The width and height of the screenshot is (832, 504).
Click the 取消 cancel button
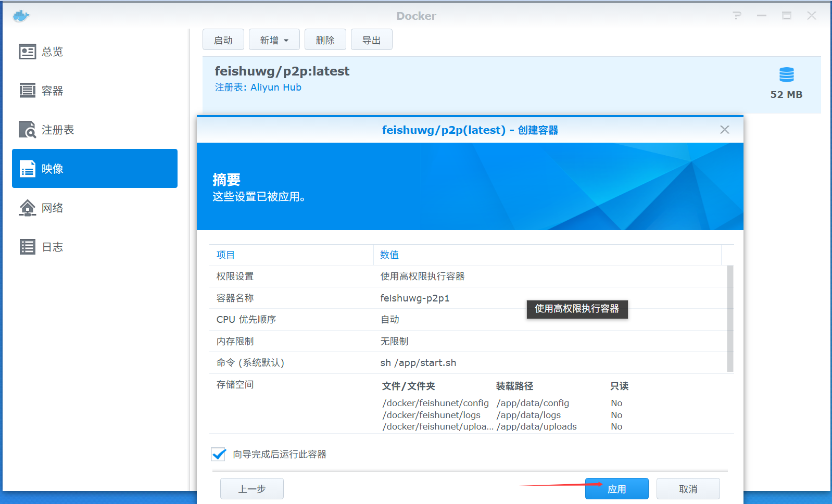coord(688,489)
